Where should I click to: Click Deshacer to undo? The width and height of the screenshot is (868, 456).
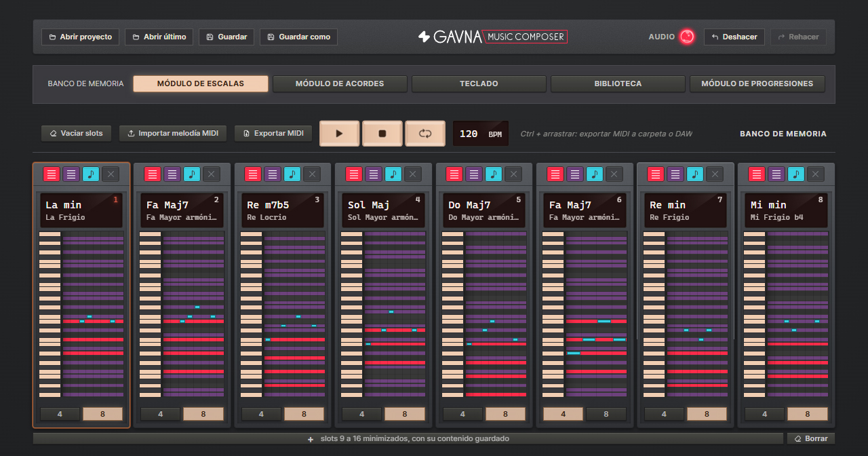tap(734, 37)
